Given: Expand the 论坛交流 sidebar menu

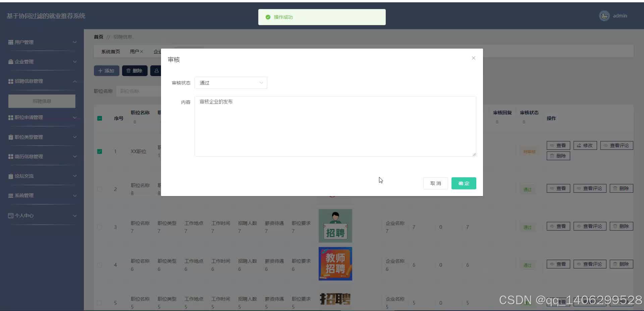Looking at the screenshot, I should [x=42, y=176].
